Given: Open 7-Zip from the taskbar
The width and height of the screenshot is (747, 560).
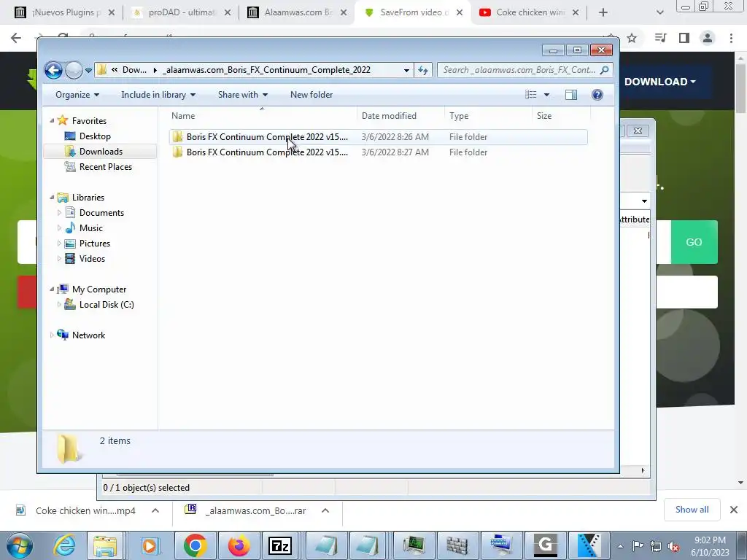Looking at the screenshot, I should (280, 545).
